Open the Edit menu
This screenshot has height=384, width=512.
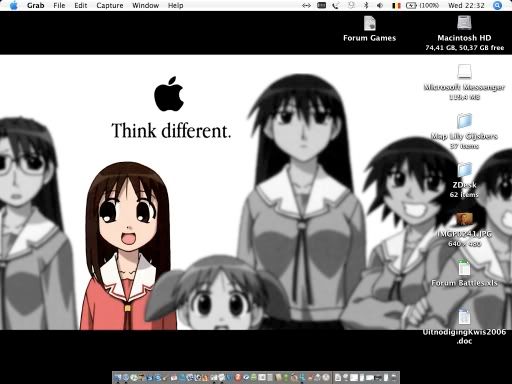coord(81,5)
